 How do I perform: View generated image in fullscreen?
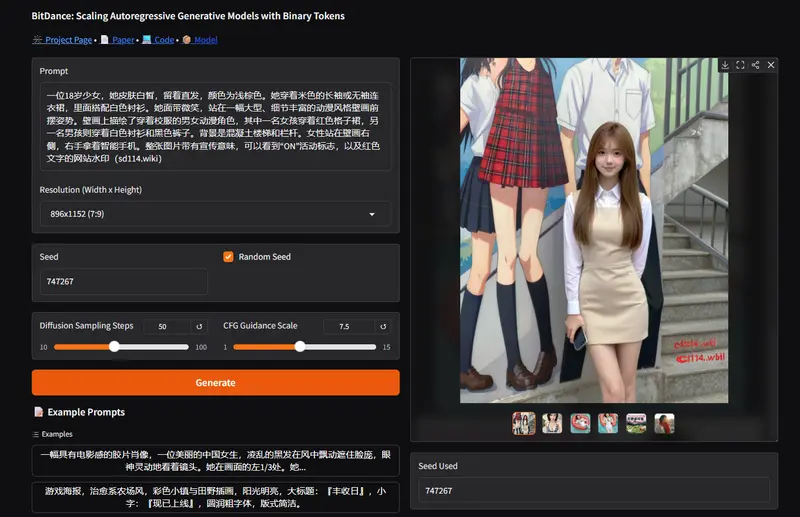(x=740, y=65)
